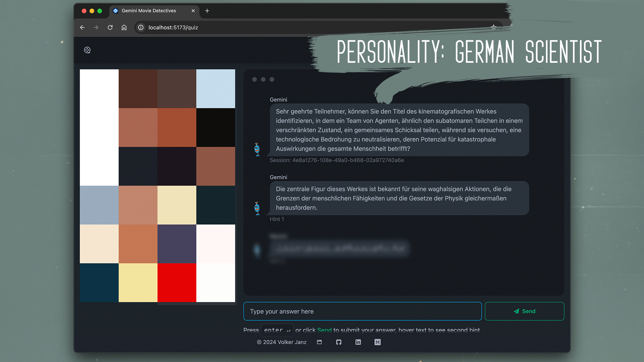The image size is (644, 362).
Task: Go to browser home page
Action: 124,27
